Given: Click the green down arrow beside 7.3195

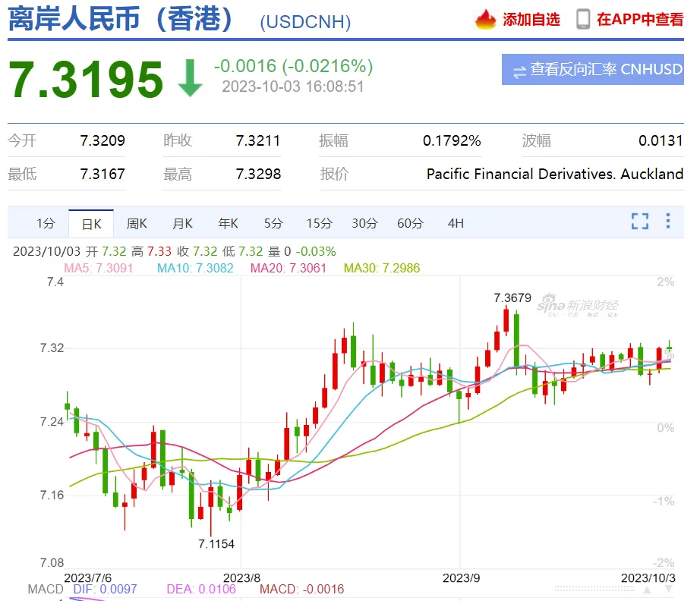Looking at the screenshot, I should [x=190, y=78].
